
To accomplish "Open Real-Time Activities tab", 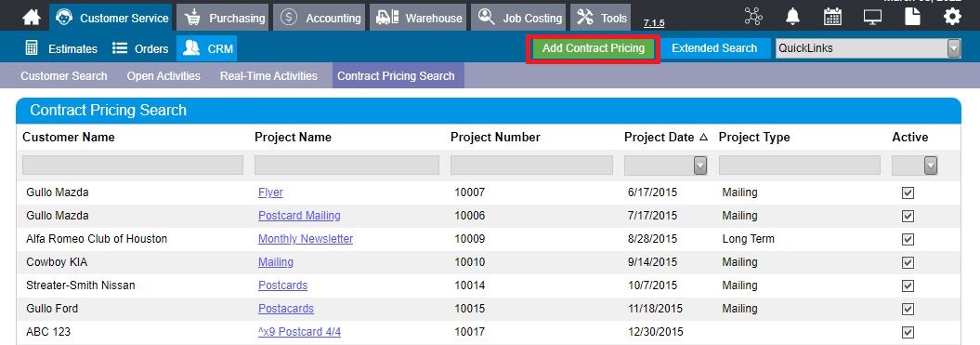I will click(x=268, y=75).
